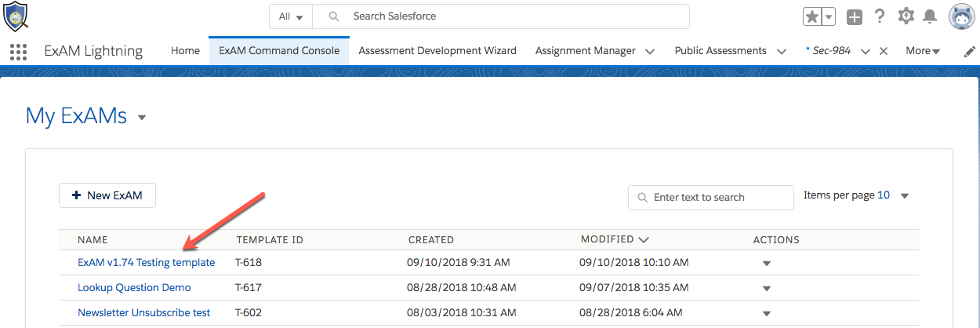This screenshot has height=328, width=980.
Task: Open the App Launcher grid icon
Action: coord(18,52)
